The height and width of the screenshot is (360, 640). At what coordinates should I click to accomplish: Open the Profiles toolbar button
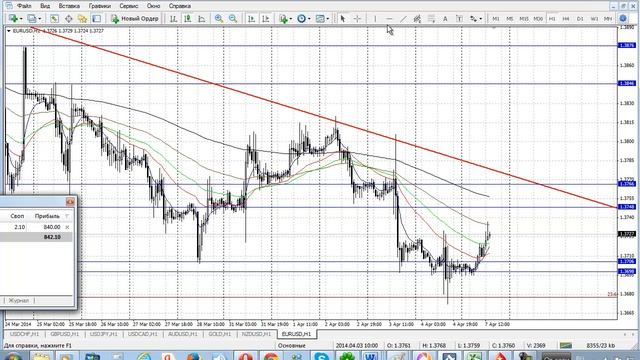(31, 18)
